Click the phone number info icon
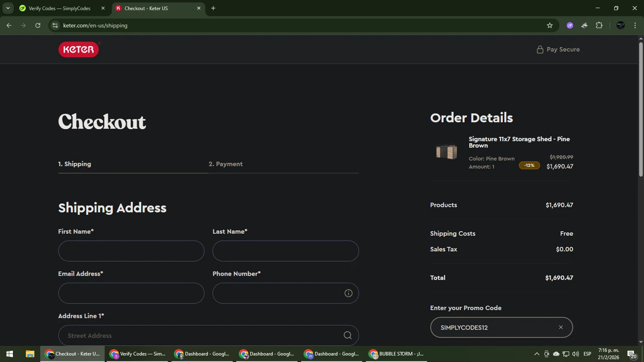The height and width of the screenshot is (362, 644). 348,293
